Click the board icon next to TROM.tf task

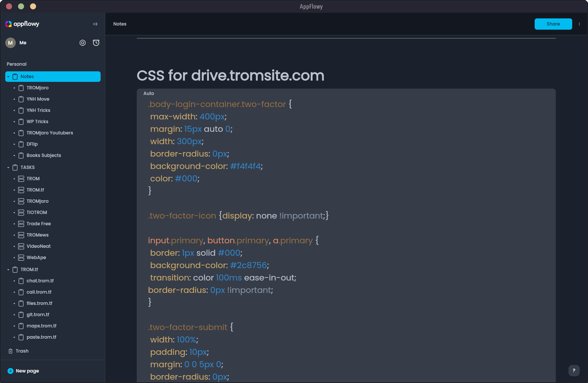coord(21,190)
